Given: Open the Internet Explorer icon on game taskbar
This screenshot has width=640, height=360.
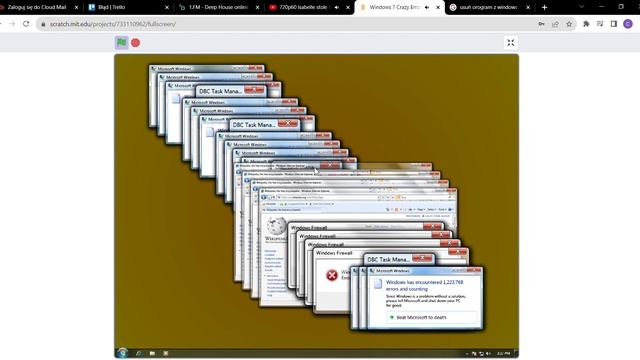Looking at the screenshot, I should [138, 353].
